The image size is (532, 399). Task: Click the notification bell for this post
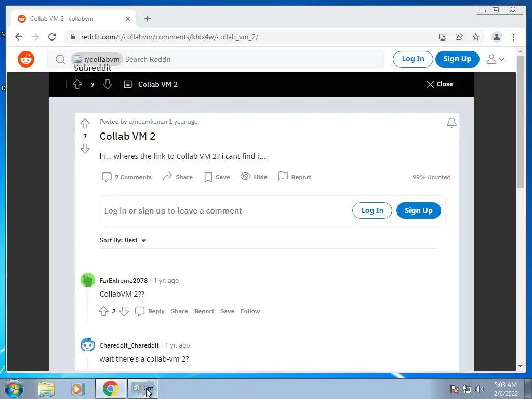tap(451, 123)
